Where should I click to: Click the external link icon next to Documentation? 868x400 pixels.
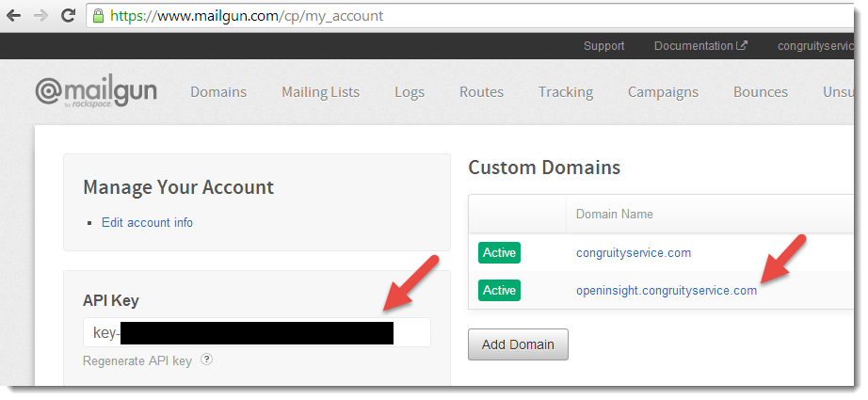click(x=742, y=45)
